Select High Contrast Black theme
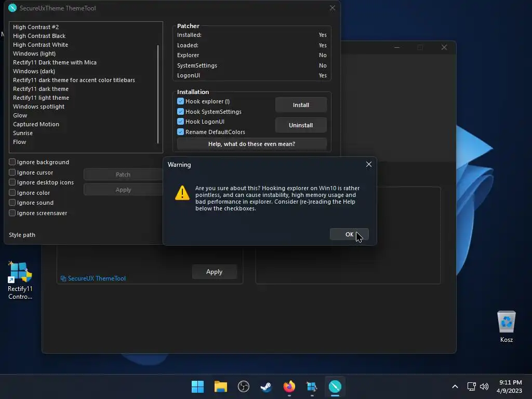Screen dimensions: 532x399 [39, 36]
